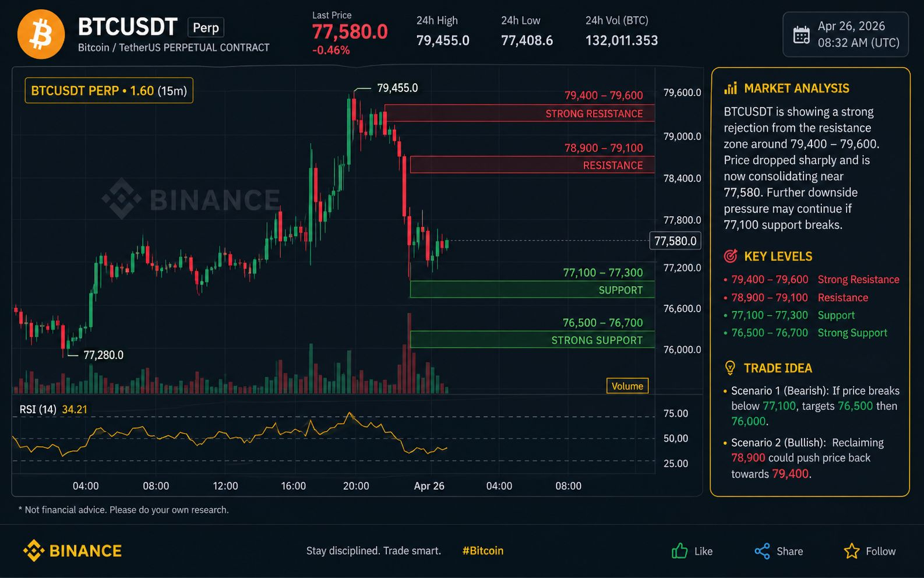Viewport: 924px width, 578px height.
Task: Click the Volume label on the chart
Action: tap(627, 386)
